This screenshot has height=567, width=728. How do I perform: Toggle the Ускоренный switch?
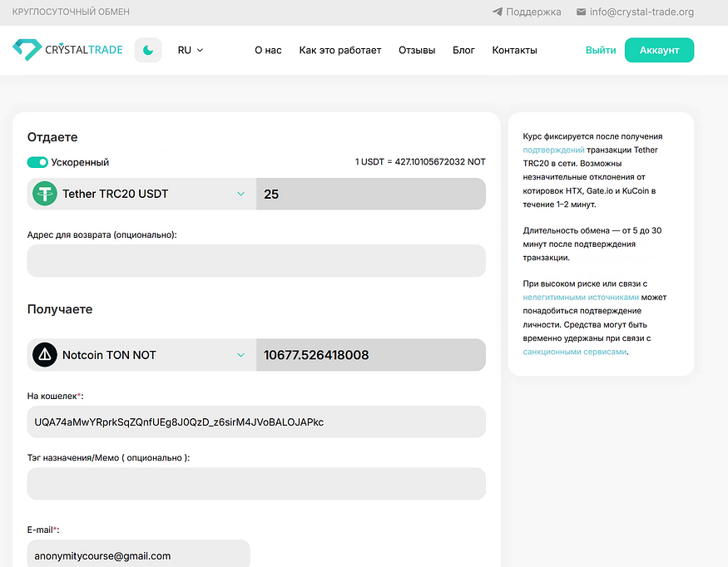point(37,162)
